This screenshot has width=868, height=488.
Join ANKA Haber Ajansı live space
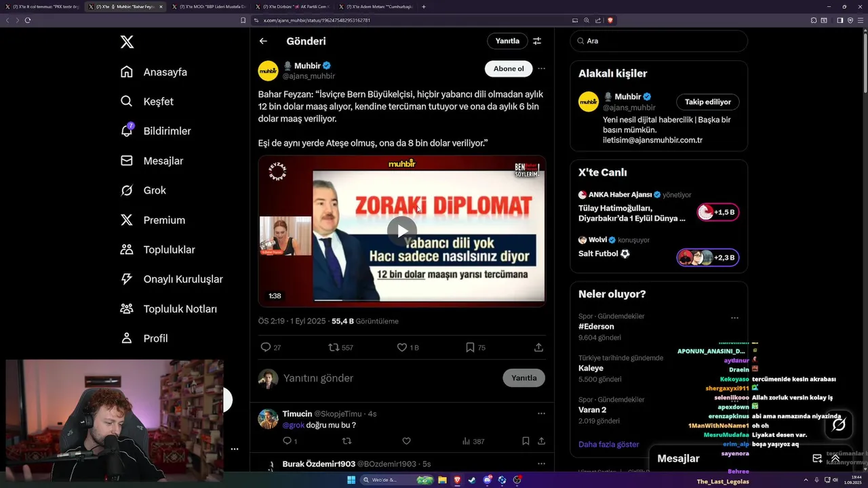coord(718,212)
